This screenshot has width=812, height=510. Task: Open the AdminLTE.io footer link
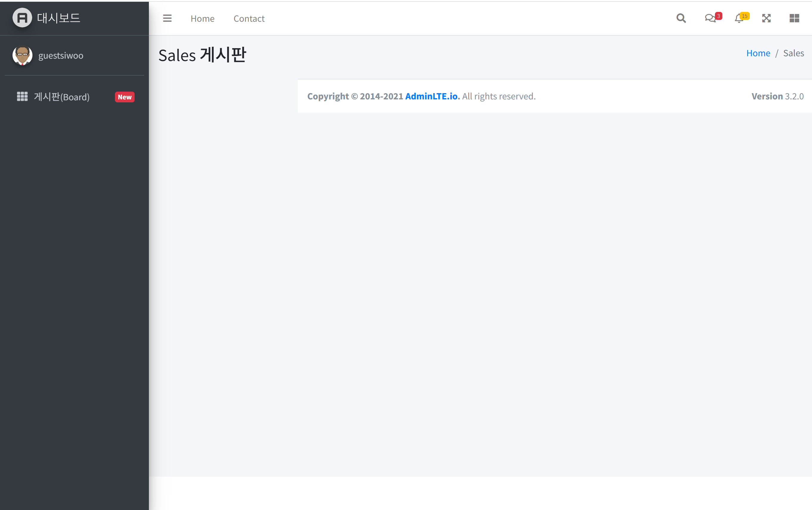tap(432, 96)
